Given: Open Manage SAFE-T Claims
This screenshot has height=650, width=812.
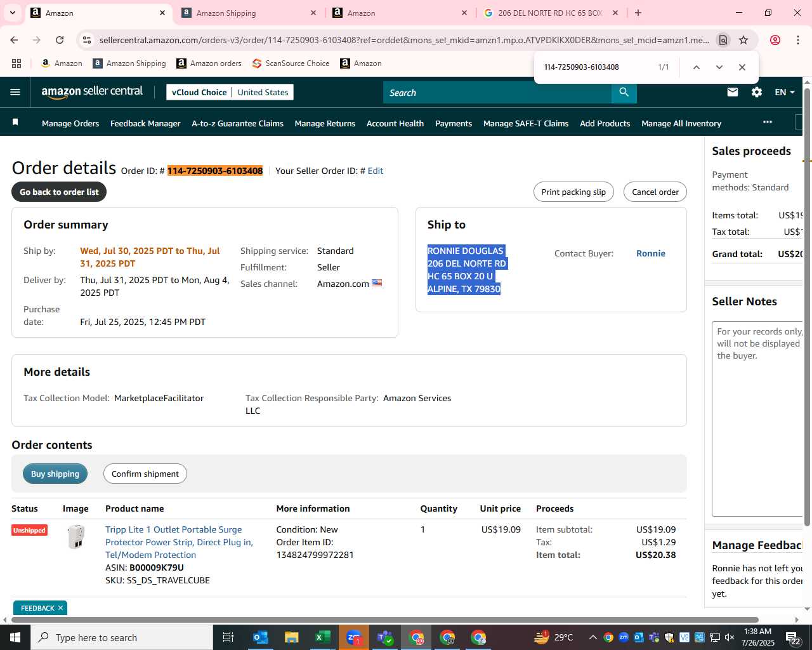Looking at the screenshot, I should pyautogui.click(x=526, y=123).
